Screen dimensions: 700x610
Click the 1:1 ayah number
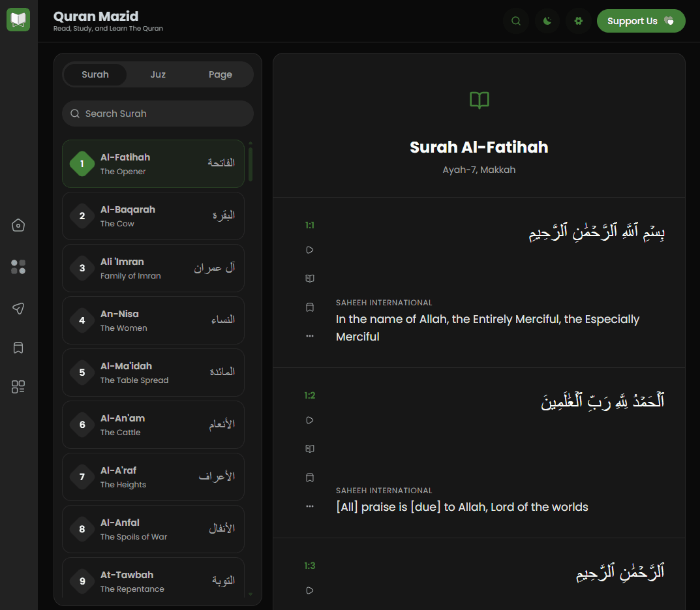pos(310,225)
